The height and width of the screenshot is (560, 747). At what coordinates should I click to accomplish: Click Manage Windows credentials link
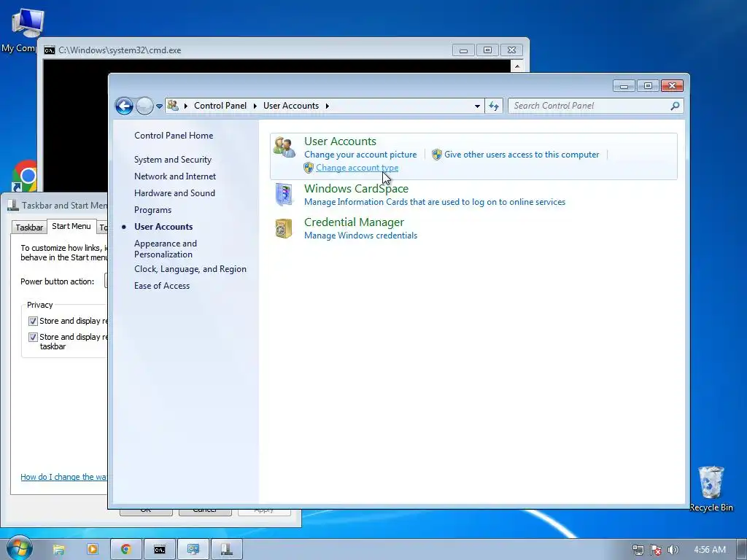[360, 236]
